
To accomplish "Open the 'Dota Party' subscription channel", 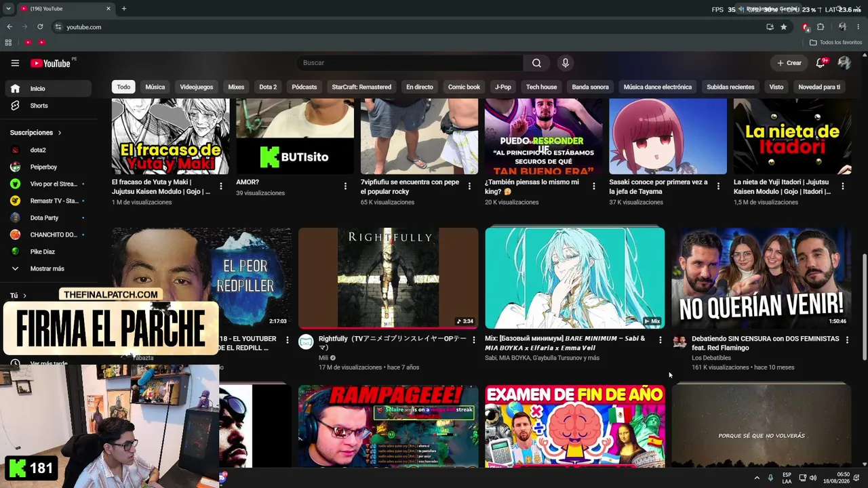I will 48,218.
